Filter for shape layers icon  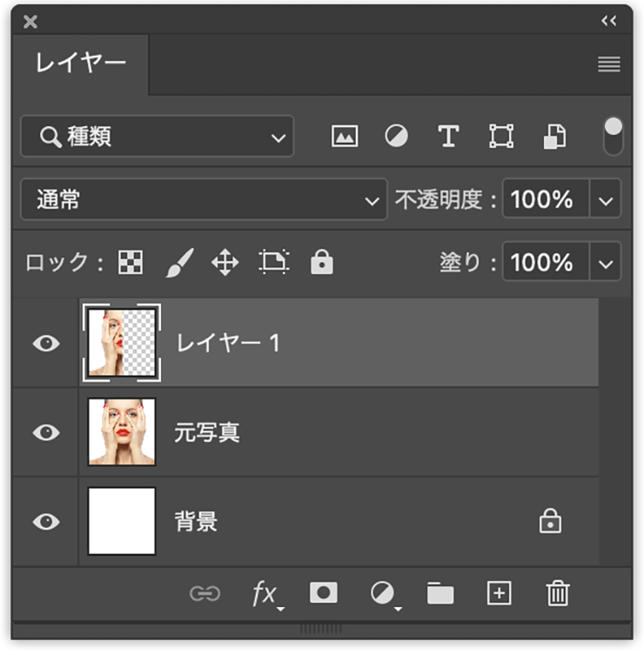(501, 137)
